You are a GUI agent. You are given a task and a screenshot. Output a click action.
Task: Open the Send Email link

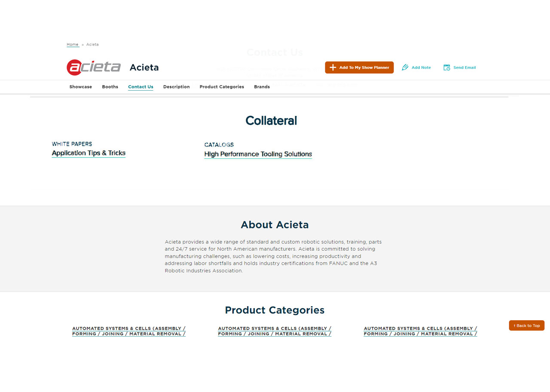459,67
